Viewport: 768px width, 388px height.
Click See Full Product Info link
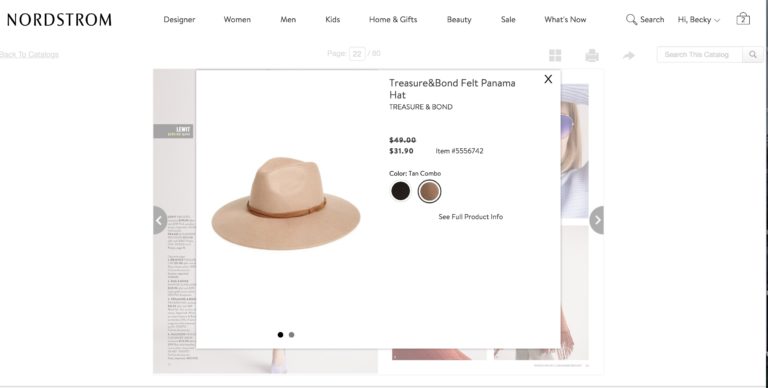471,217
